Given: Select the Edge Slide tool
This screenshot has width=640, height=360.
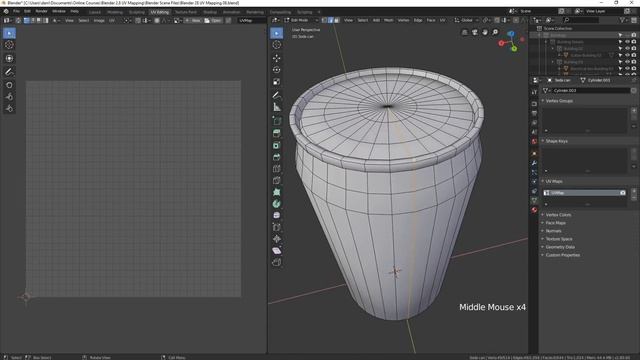Looking at the screenshot, I should click(x=277, y=227).
